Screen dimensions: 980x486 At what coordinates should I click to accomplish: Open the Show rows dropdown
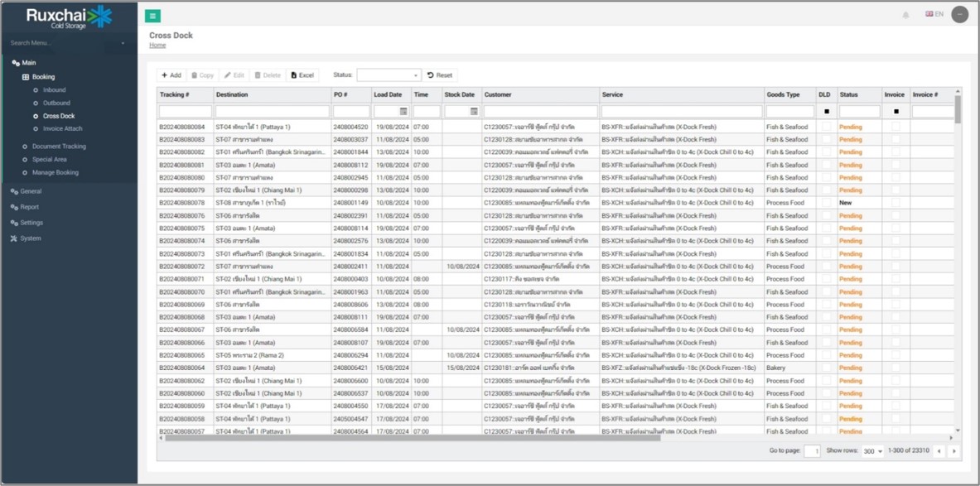(873, 451)
